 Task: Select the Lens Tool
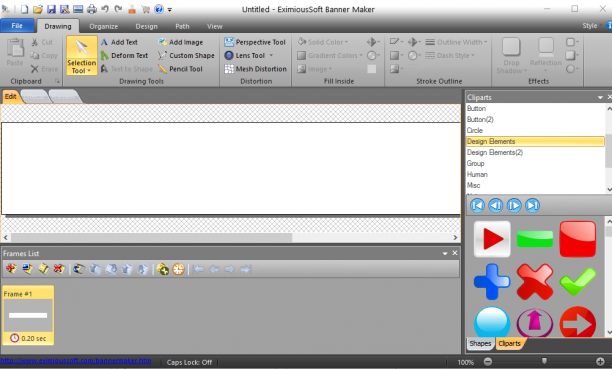pyautogui.click(x=245, y=55)
